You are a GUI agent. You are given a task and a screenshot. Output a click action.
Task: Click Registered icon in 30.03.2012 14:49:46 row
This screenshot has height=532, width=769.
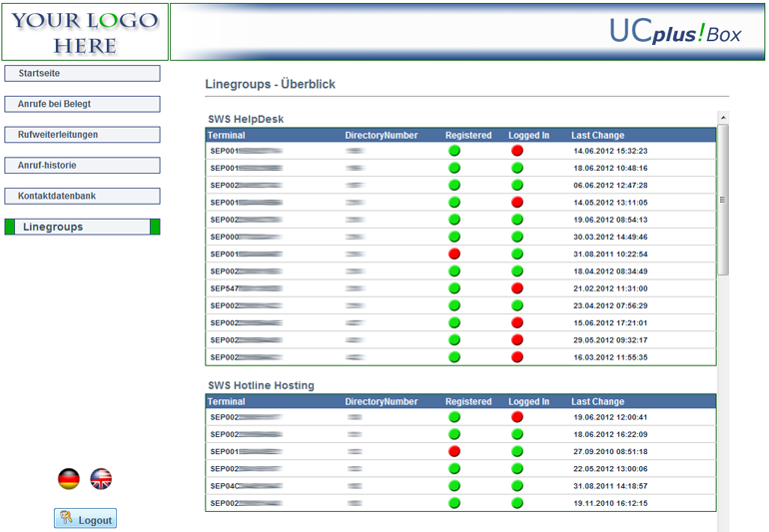[x=454, y=237]
